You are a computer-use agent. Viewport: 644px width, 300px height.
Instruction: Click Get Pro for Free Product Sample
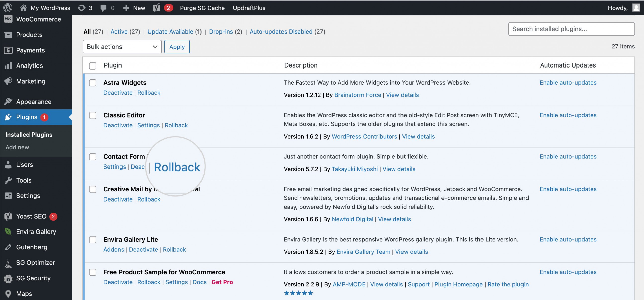222,282
